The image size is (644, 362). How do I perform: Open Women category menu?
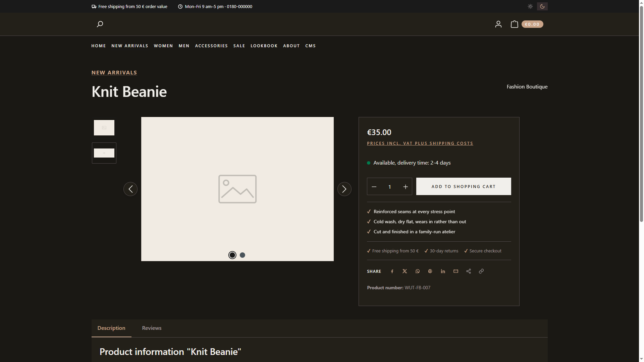[x=163, y=46]
